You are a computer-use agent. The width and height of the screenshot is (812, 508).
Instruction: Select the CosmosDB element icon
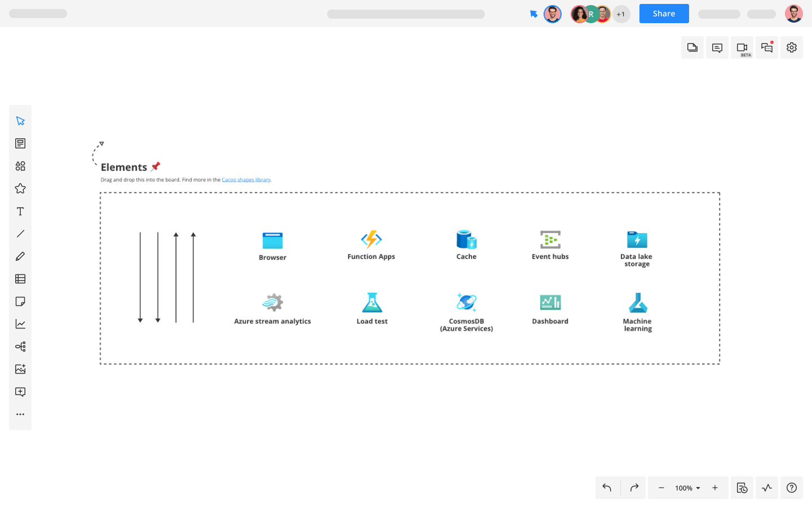pyautogui.click(x=466, y=303)
